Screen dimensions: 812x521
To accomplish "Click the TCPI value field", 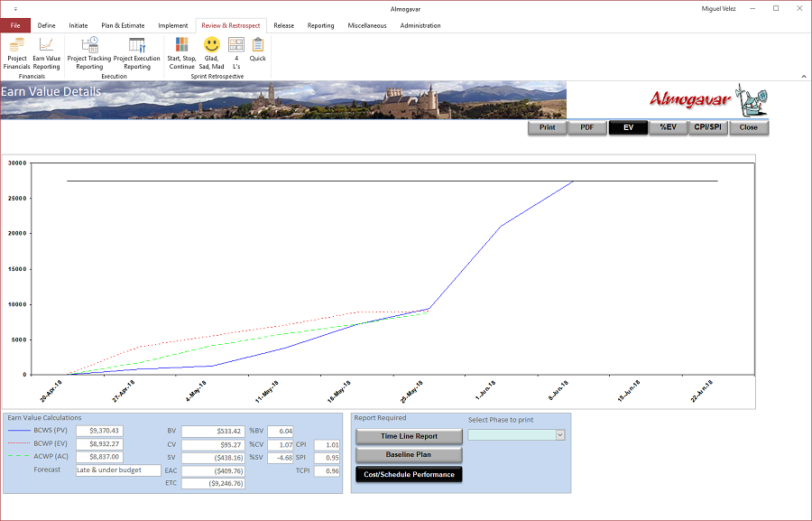I will (327, 471).
